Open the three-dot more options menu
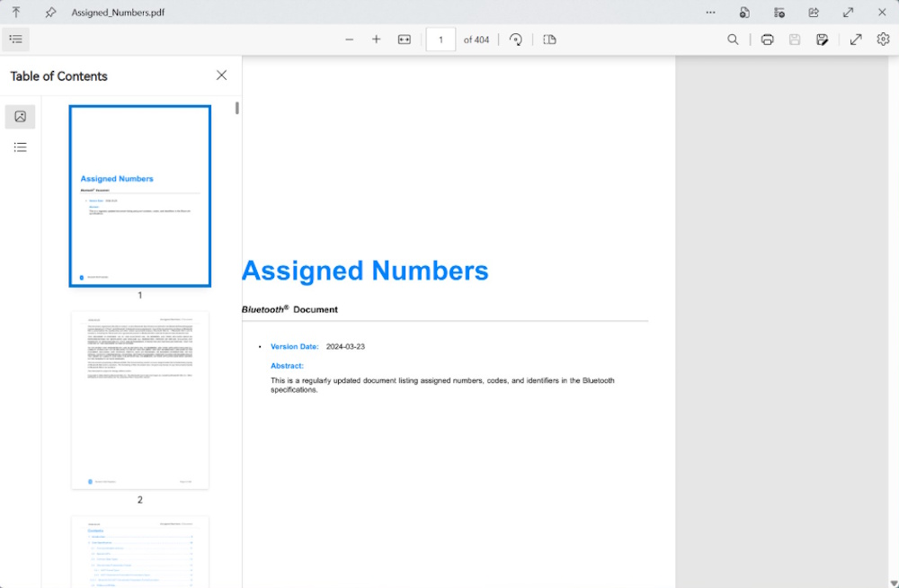Viewport: 899px width, 588px height. pos(710,12)
